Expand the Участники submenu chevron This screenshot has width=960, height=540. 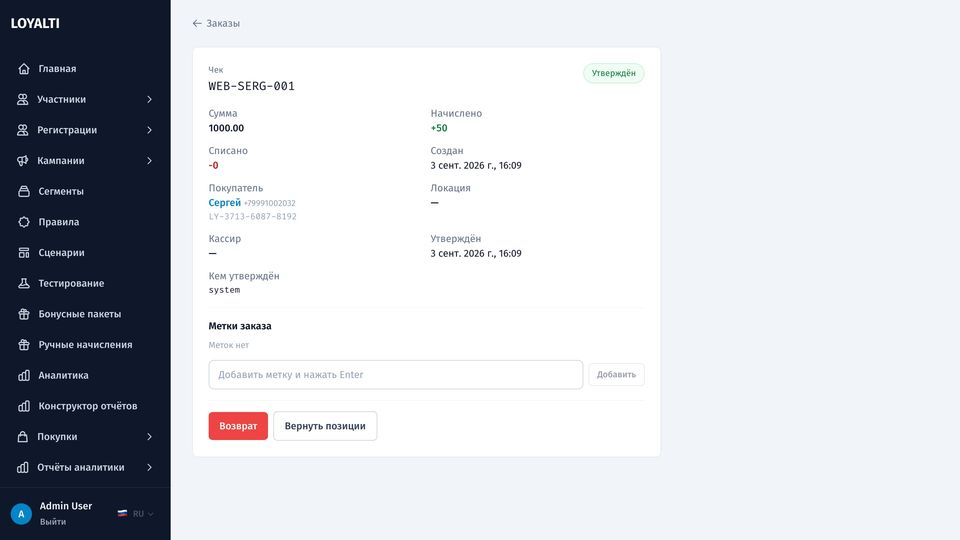[149, 99]
